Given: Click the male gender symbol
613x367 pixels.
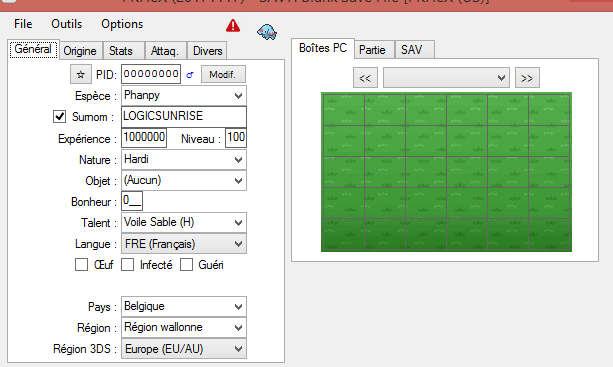Looking at the screenshot, I should click(x=190, y=75).
